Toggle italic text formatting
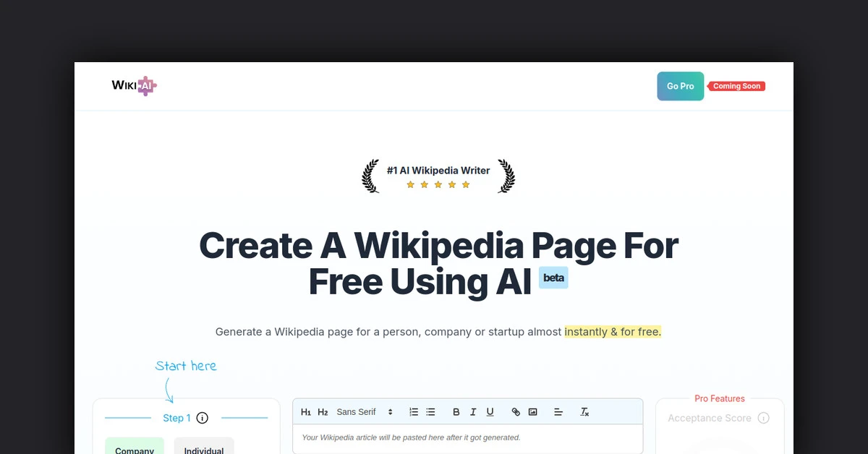This screenshot has width=868, height=454. 473,411
